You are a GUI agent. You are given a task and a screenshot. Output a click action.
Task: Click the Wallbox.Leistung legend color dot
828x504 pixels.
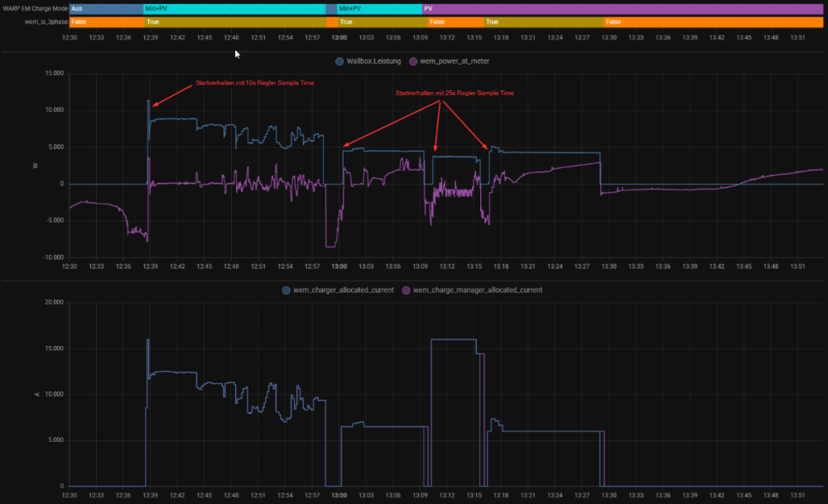tap(339, 61)
